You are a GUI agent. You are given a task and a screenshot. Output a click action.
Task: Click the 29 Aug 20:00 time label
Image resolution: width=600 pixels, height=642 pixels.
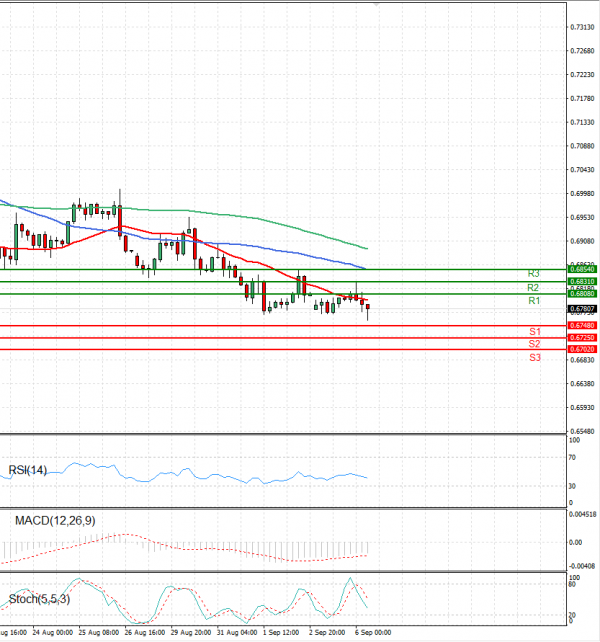click(191, 633)
